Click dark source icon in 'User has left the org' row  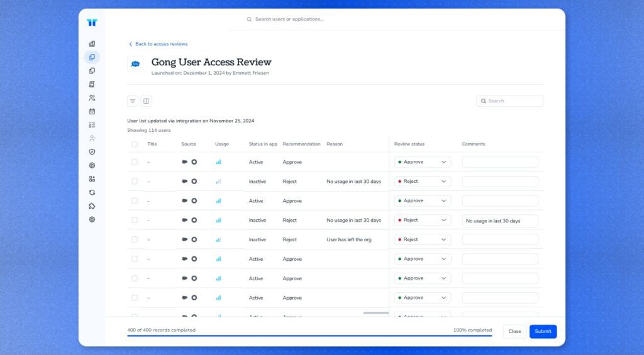coord(185,239)
